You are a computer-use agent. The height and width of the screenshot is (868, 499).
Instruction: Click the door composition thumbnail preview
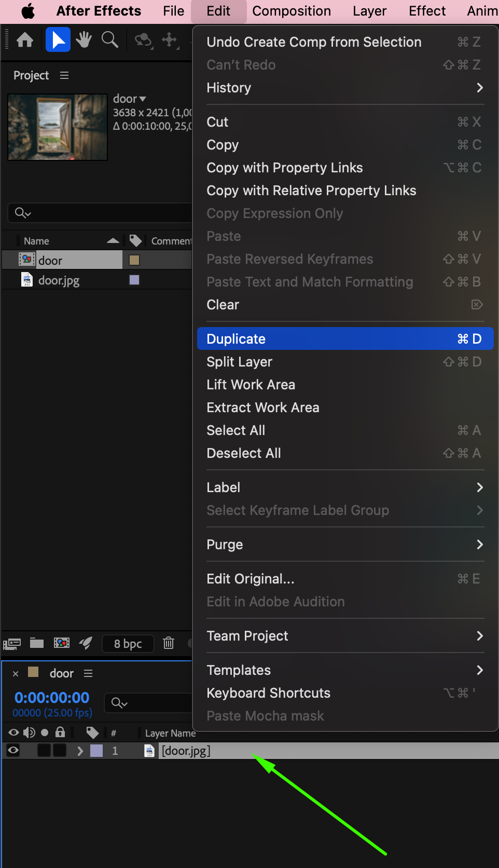click(58, 127)
